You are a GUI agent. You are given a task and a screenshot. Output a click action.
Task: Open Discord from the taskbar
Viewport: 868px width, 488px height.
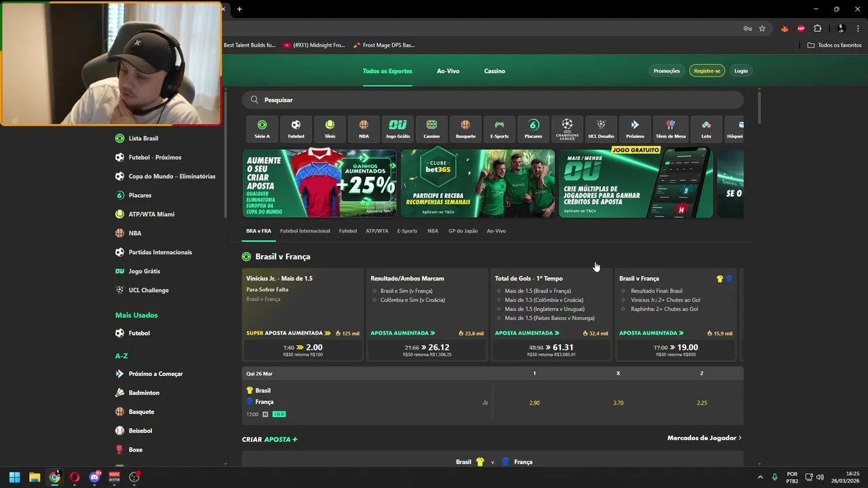pos(94,477)
